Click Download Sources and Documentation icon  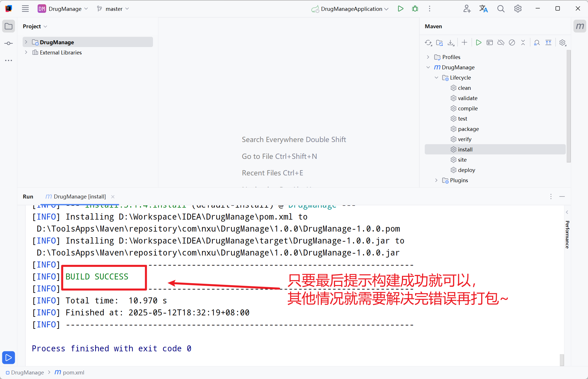tap(451, 43)
